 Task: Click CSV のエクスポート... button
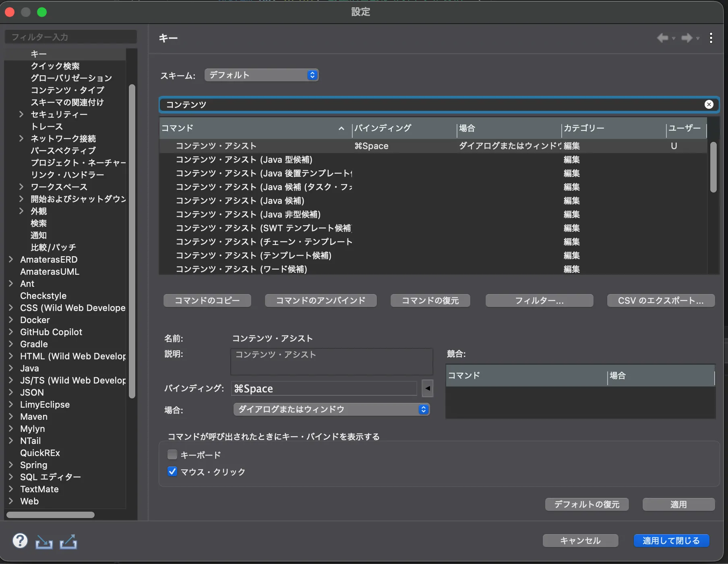[661, 301]
